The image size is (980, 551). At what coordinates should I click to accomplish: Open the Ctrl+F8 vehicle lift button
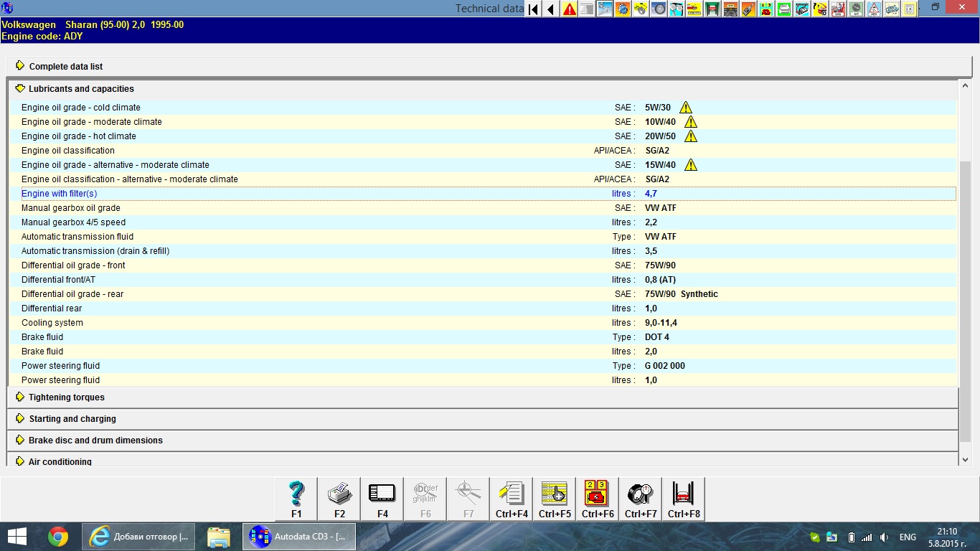click(x=684, y=499)
